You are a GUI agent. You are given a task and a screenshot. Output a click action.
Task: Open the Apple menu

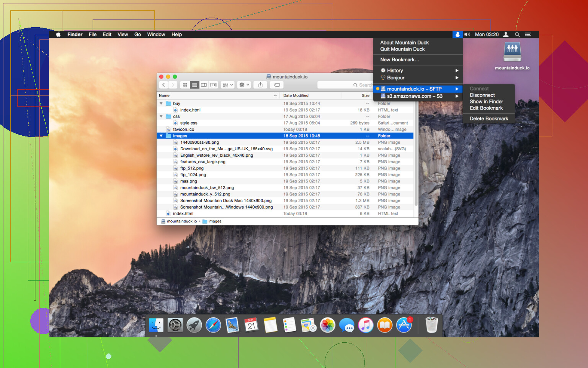(x=59, y=34)
